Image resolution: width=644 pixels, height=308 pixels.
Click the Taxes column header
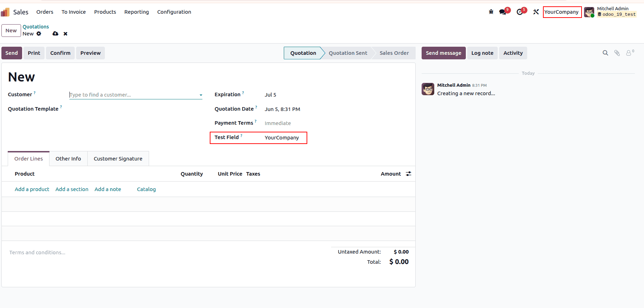point(253,174)
